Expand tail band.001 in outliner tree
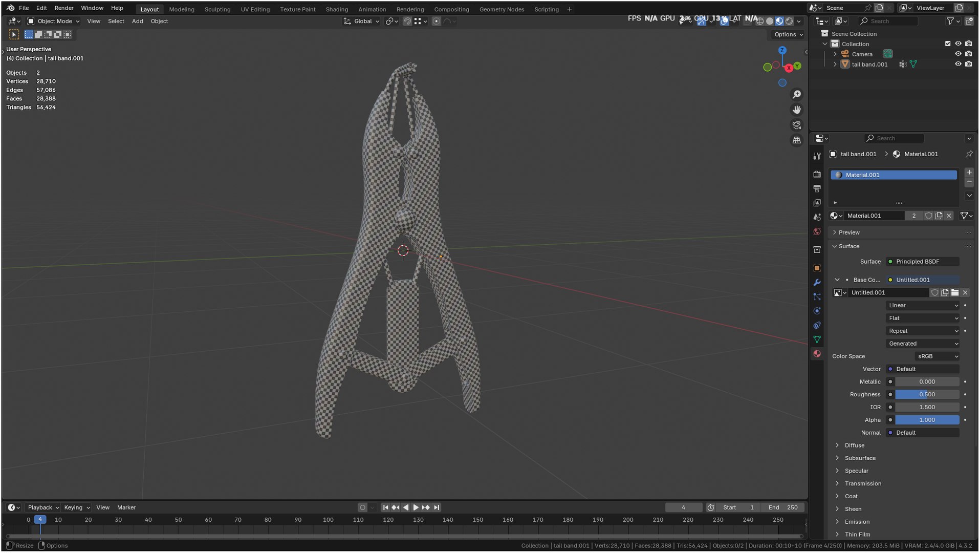980x553 pixels. pos(835,65)
